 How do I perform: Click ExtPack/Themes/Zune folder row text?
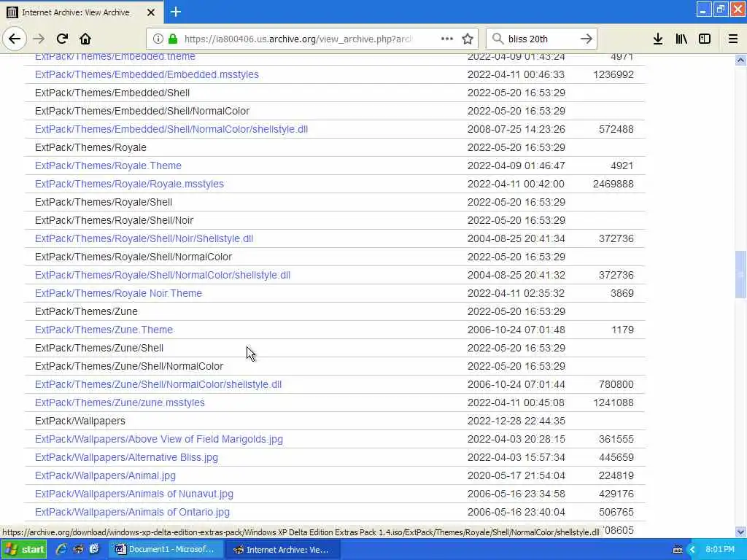[86, 311]
